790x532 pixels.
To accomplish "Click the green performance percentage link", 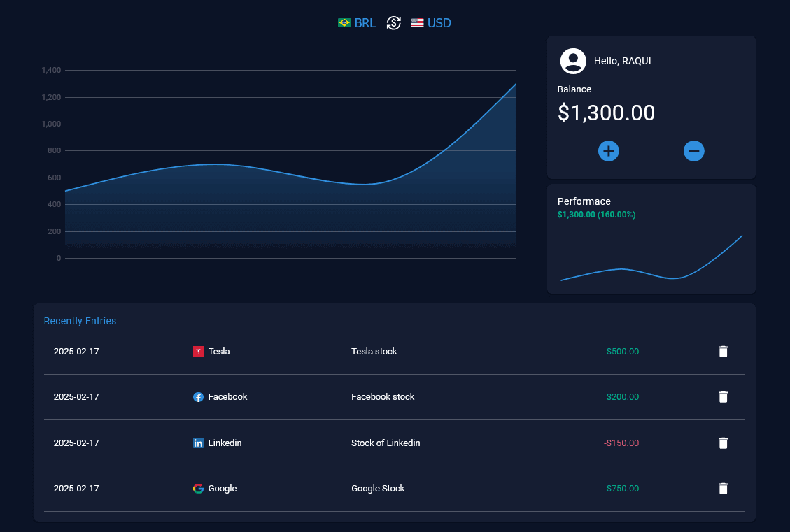I will [x=595, y=215].
